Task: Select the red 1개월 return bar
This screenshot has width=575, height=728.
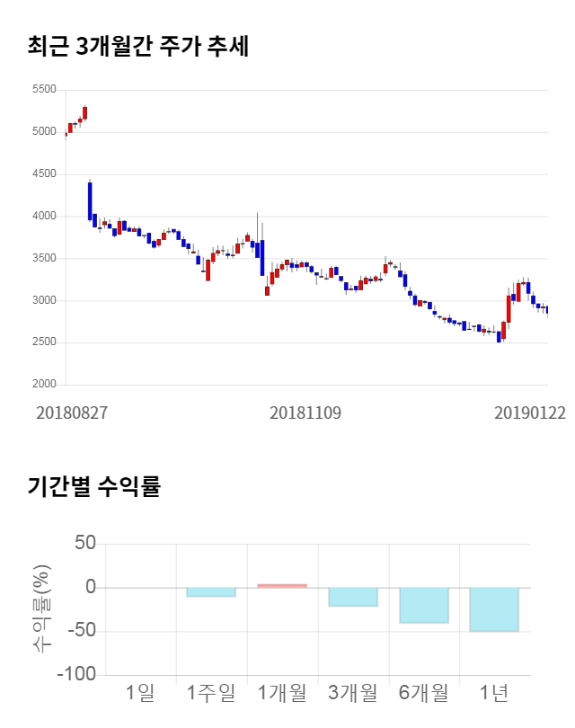Action: point(282,586)
